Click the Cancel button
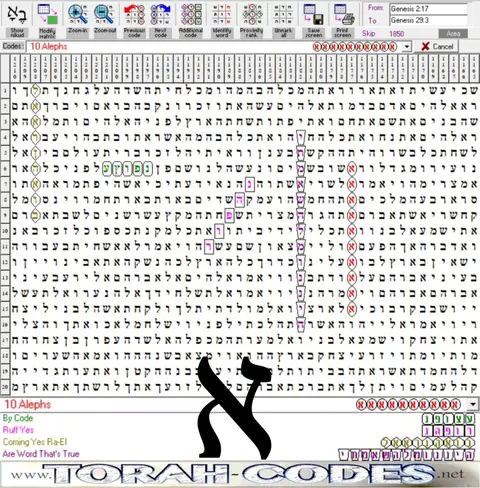 (x=437, y=46)
